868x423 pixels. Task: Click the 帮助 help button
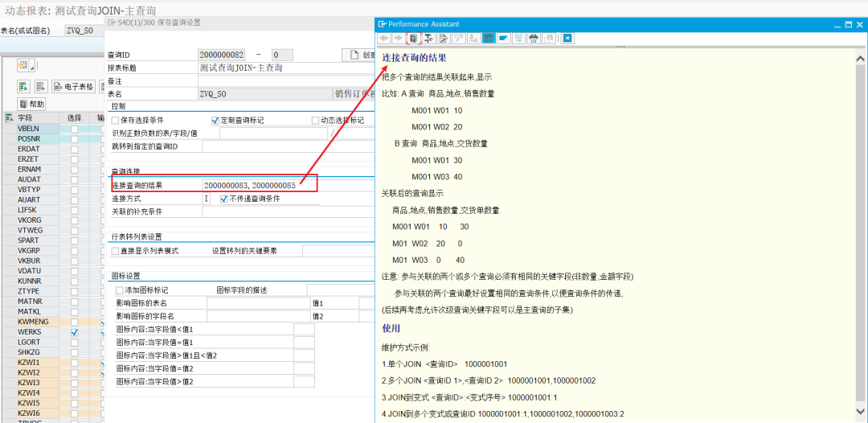pyautogui.click(x=32, y=104)
